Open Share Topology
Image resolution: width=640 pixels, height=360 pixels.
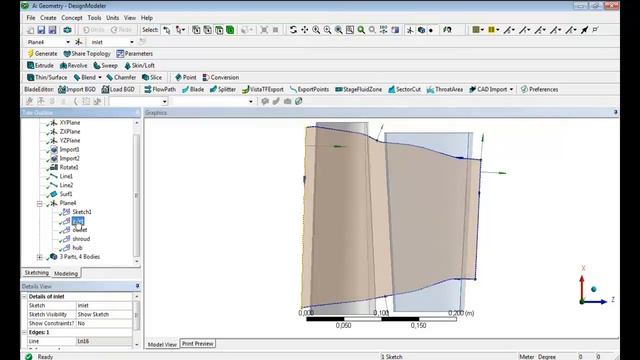click(87, 53)
